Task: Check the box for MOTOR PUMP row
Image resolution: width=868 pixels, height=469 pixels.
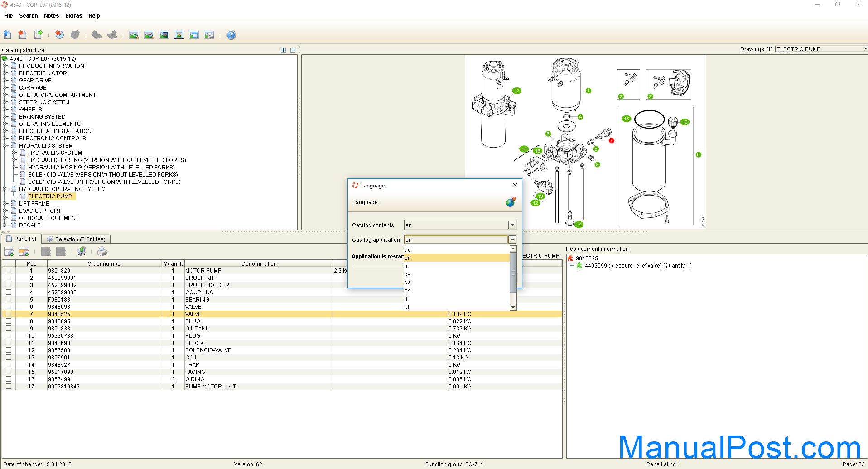Action: pos(9,270)
